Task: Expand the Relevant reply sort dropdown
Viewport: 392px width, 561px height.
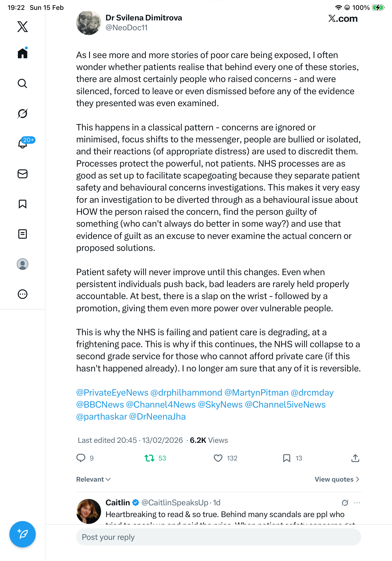Action: (x=93, y=479)
